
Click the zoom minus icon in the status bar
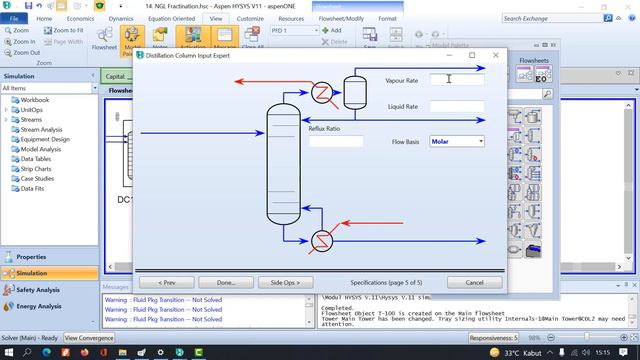click(x=551, y=338)
